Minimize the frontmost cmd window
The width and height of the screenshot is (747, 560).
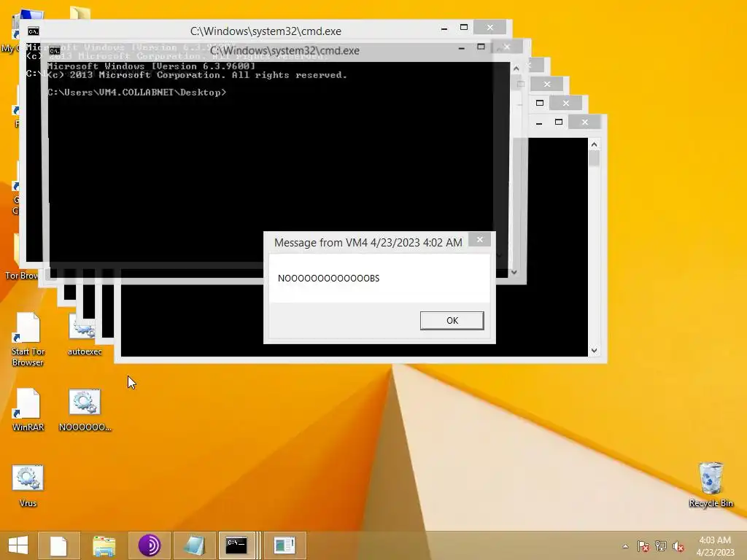point(539,122)
